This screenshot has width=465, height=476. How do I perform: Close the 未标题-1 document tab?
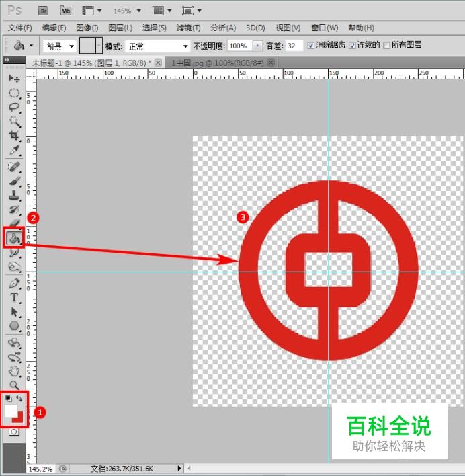coord(158,63)
